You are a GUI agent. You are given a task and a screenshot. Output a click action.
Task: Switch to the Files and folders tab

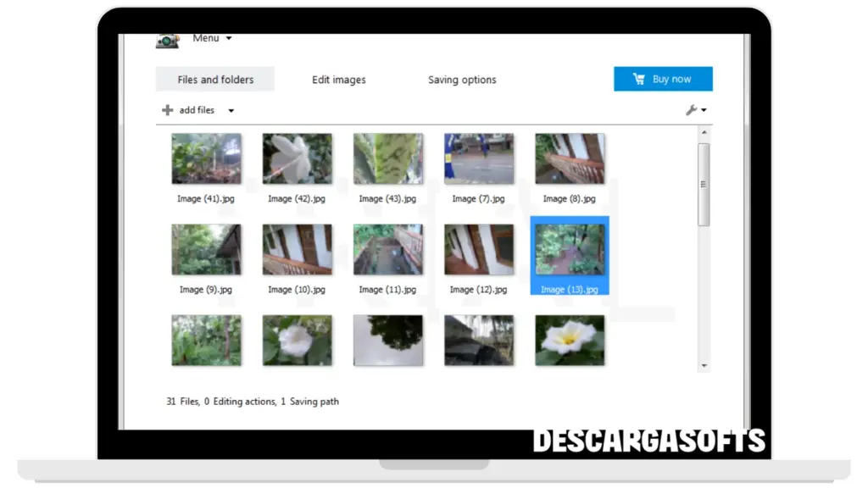point(215,80)
